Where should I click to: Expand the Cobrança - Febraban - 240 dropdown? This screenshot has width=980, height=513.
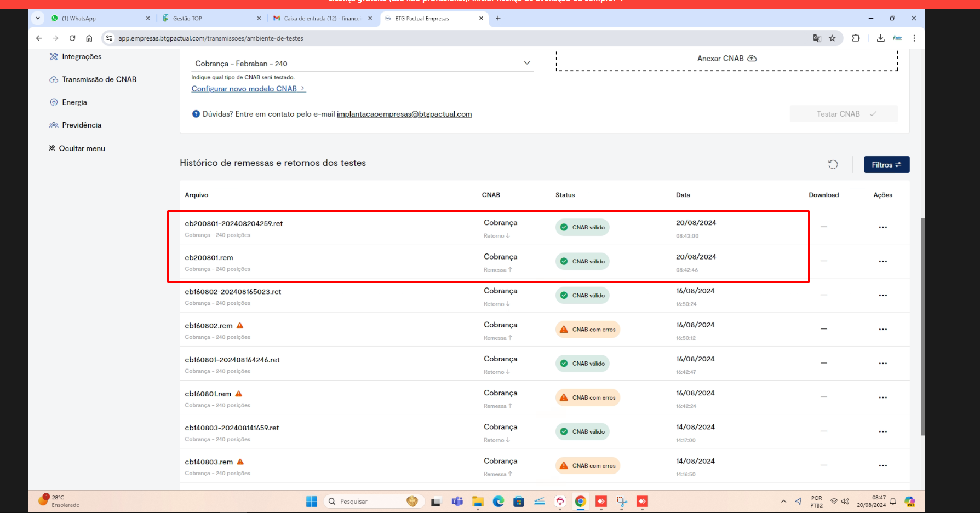pyautogui.click(x=362, y=64)
